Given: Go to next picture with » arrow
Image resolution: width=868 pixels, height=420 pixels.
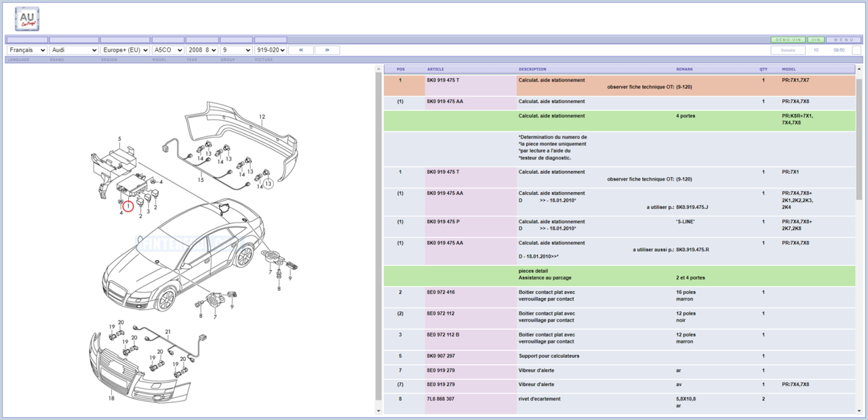Looking at the screenshot, I should point(327,50).
